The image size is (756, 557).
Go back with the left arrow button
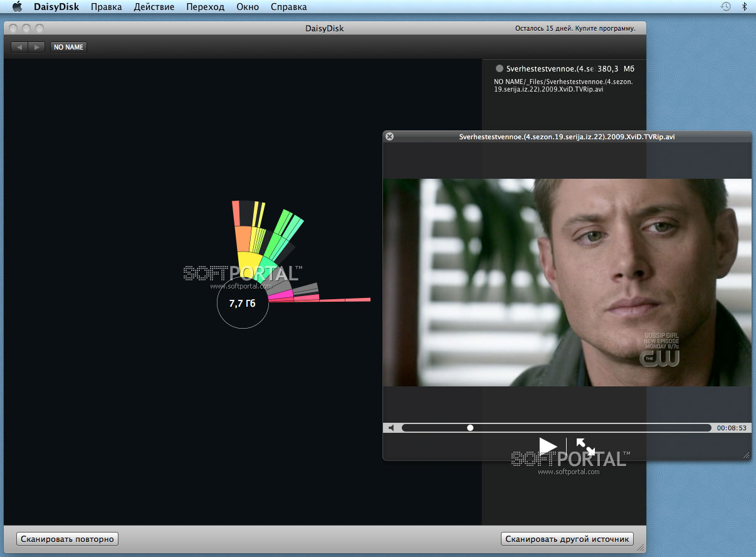tap(19, 47)
